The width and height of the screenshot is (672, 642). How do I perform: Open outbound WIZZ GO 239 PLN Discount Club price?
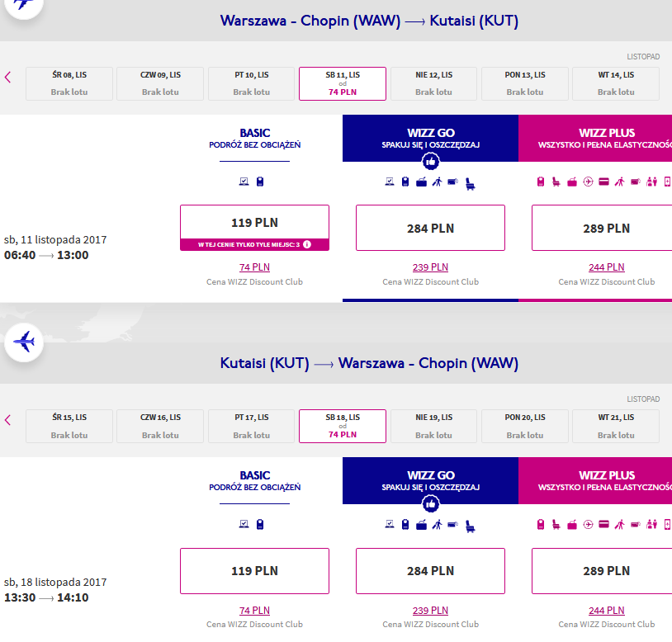(430, 267)
